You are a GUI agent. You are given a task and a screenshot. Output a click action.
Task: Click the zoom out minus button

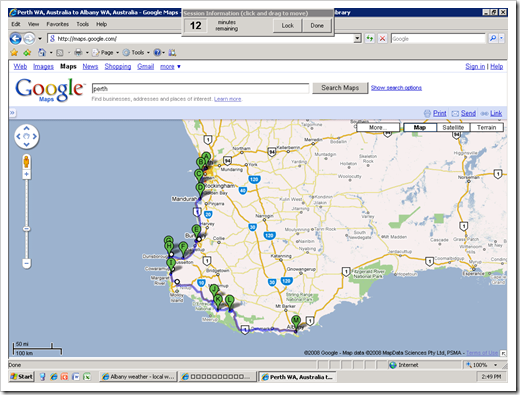click(27, 263)
